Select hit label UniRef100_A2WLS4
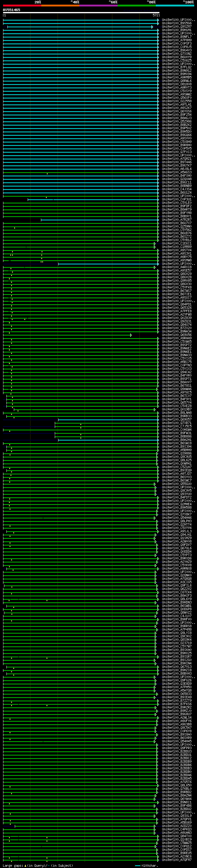The width and height of the screenshot is (197, 868). [177, 718]
